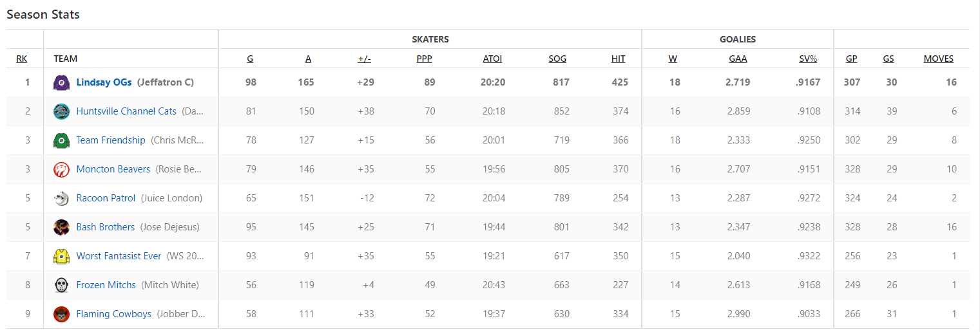Click the Bash Brothers team avatar
The height and width of the screenshot is (332, 980).
(x=61, y=227)
